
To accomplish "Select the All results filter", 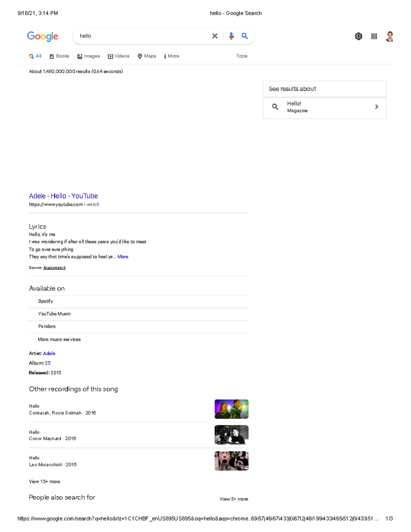I will pyautogui.click(x=35, y=56).
